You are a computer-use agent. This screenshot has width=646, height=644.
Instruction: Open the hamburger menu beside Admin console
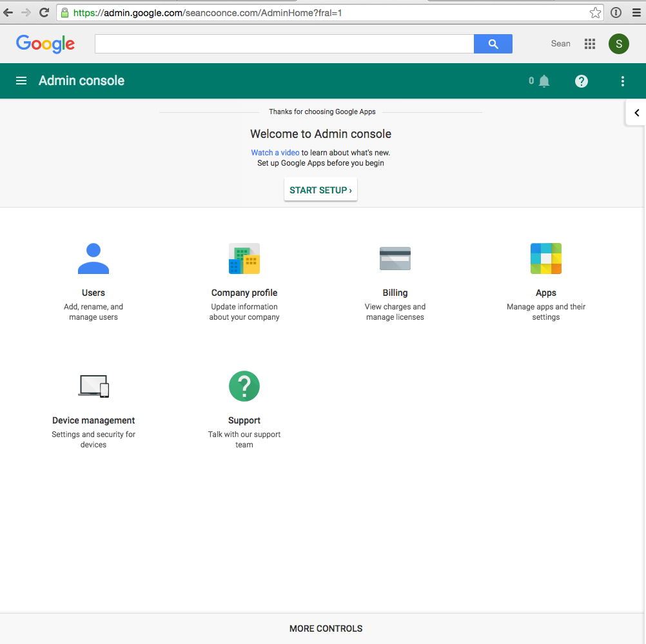[21, 81]
